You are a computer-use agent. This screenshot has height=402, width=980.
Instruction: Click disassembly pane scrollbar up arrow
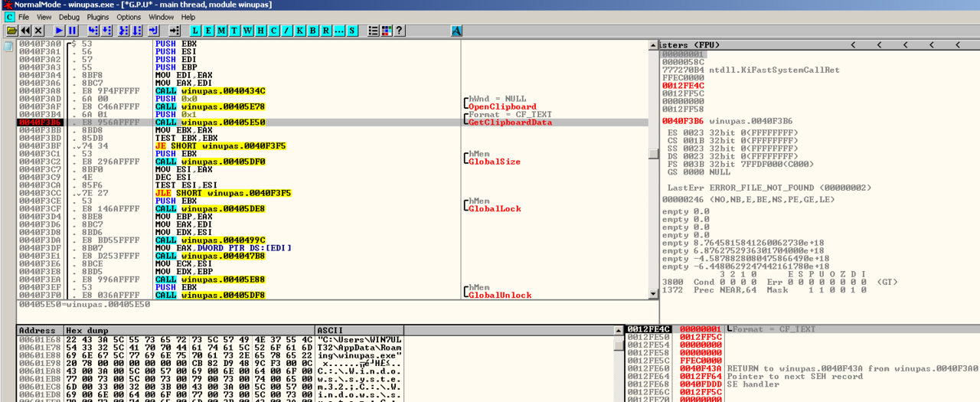(x=653, y=45)
